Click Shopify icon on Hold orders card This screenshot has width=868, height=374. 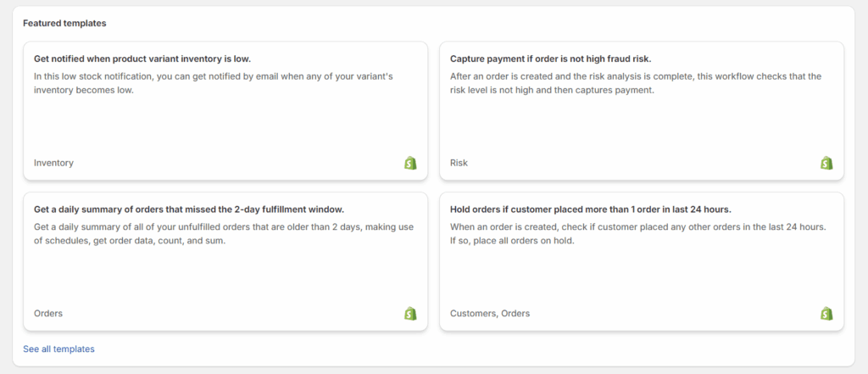(x=826, y=314)
